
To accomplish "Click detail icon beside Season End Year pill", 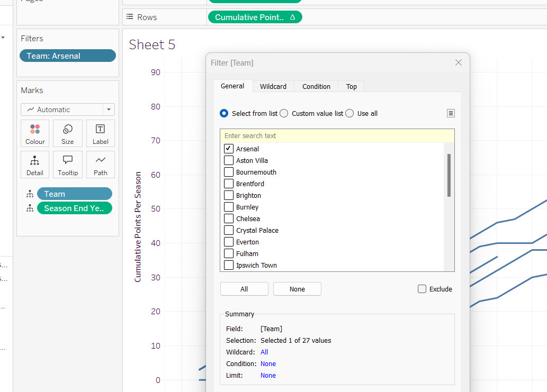I will pos(30,208).
